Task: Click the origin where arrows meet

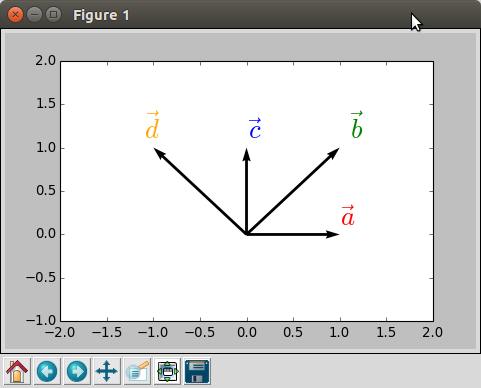Action: (x=247, y=234)
